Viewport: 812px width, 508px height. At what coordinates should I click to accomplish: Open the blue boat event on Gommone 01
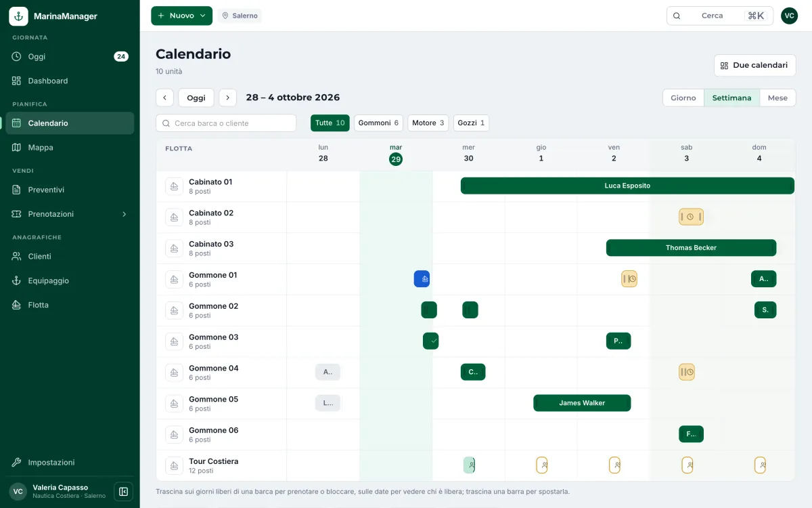(422, 279)
